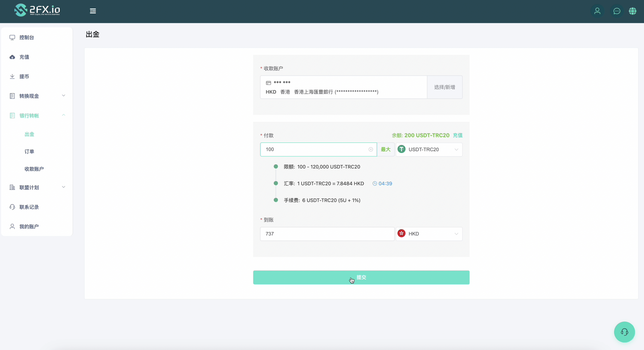
Task: Expand the 联盟计划 sidebar menu
Action: click(x=37, y=188)
